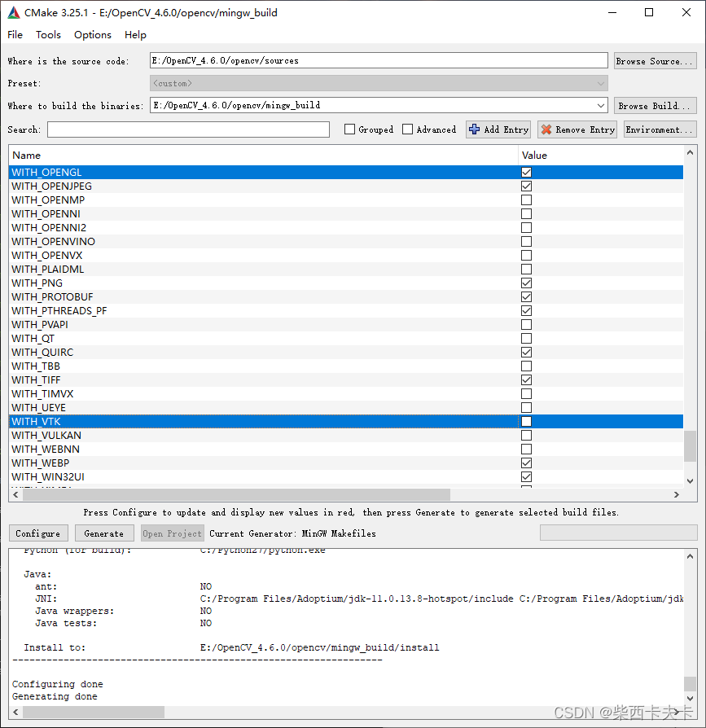Click the cache list vertical scrollbar thumb
706x728 pixels.
(690, 446)
